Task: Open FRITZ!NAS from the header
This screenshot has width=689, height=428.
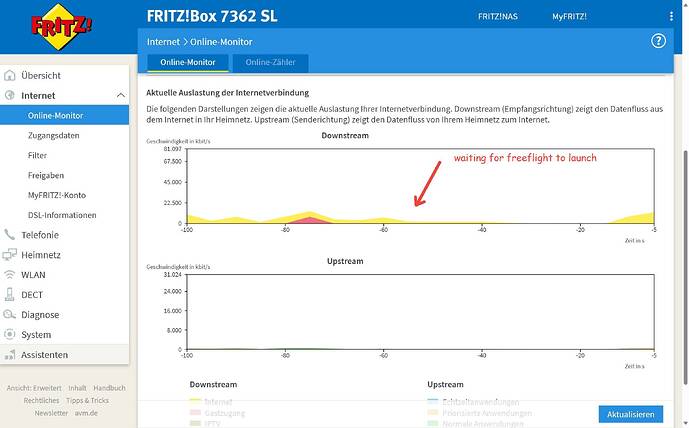Action: click(x=498, y=16)
